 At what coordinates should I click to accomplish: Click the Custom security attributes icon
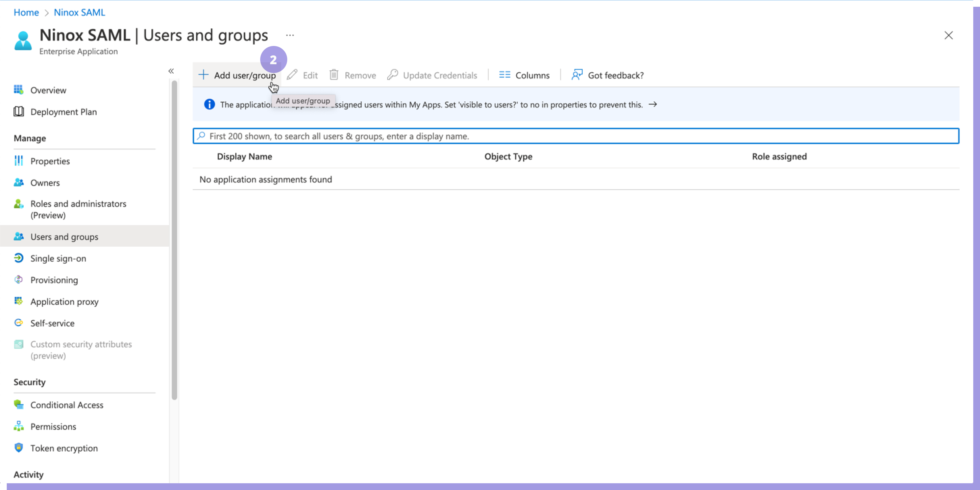coord(19,344)
